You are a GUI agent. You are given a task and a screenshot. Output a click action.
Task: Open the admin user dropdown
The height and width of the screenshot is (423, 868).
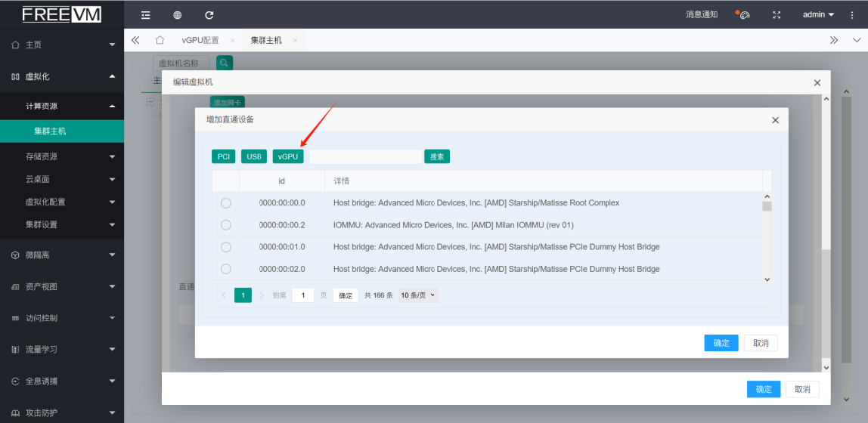[819, 15]
